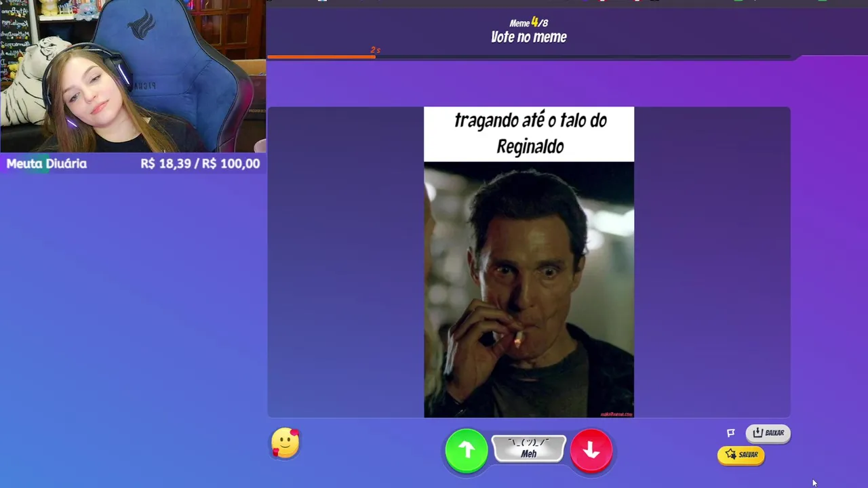Screen dimensions: 868x488
Task: Click the meme caption 'tragando até o talo do Reginaldo'
Action: click(x=530, y=133)
